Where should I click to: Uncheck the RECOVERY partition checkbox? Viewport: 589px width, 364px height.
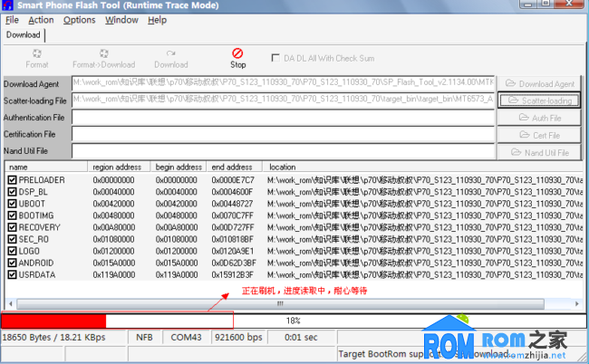click(x=12, y=227)
